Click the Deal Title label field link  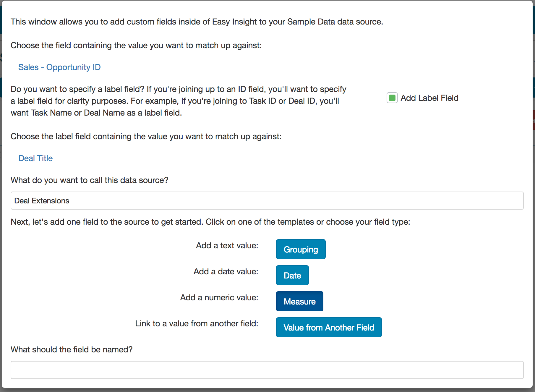coord(35,158)
